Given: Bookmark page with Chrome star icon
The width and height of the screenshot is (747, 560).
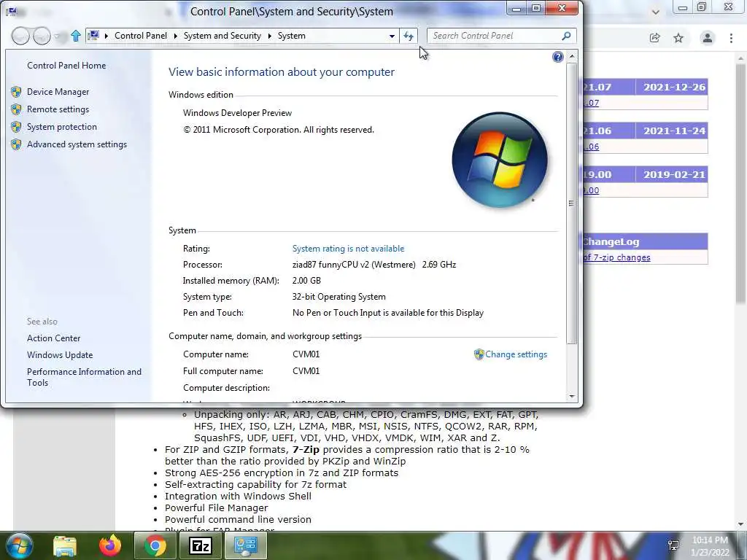Looking at the screenshot, I should coord(678,38).
